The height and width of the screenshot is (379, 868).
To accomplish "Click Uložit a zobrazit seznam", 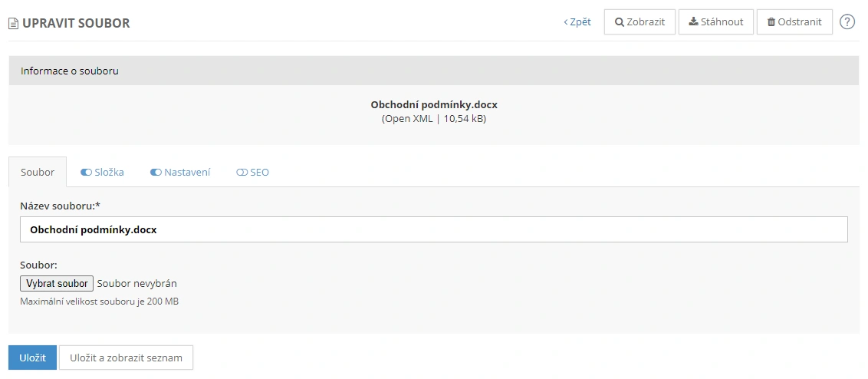I will [126, 358].
